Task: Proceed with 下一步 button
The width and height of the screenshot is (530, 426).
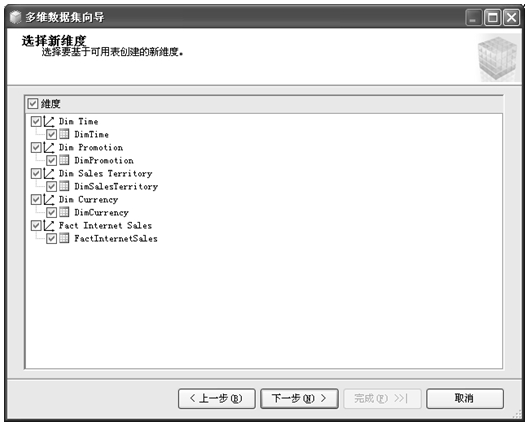Action: [299, 398]
